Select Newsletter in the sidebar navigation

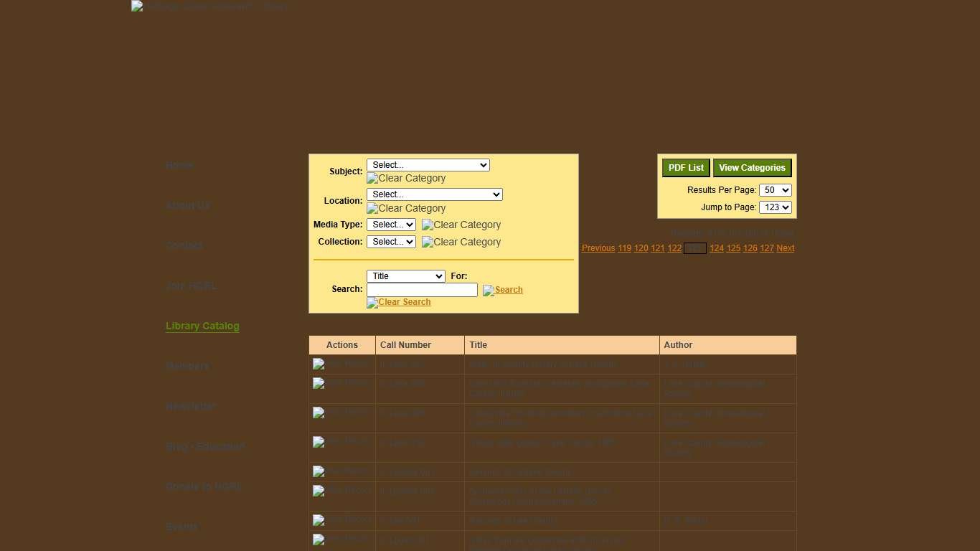191,406
